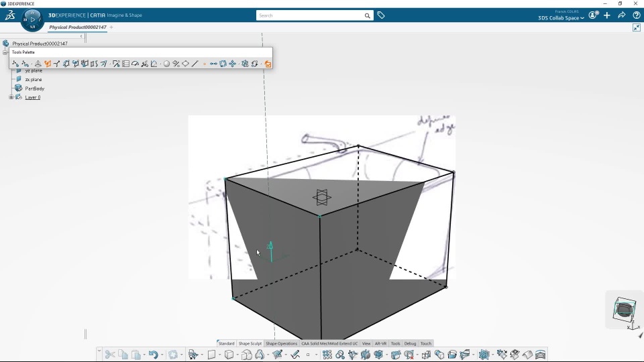Switch to the Standard toolbar tab
The image size is (644, 362).
coord(226,343)
